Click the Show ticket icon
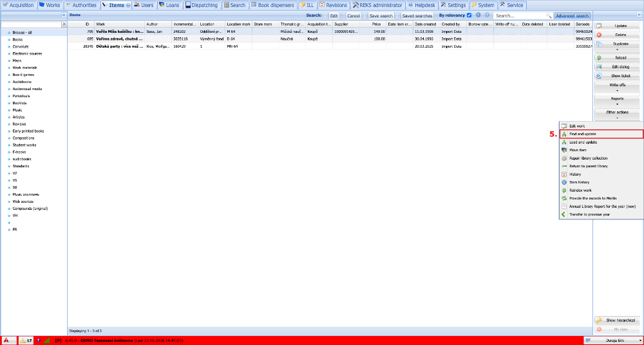Viewport: 644px width, 345px height. (x=599, y=76)
